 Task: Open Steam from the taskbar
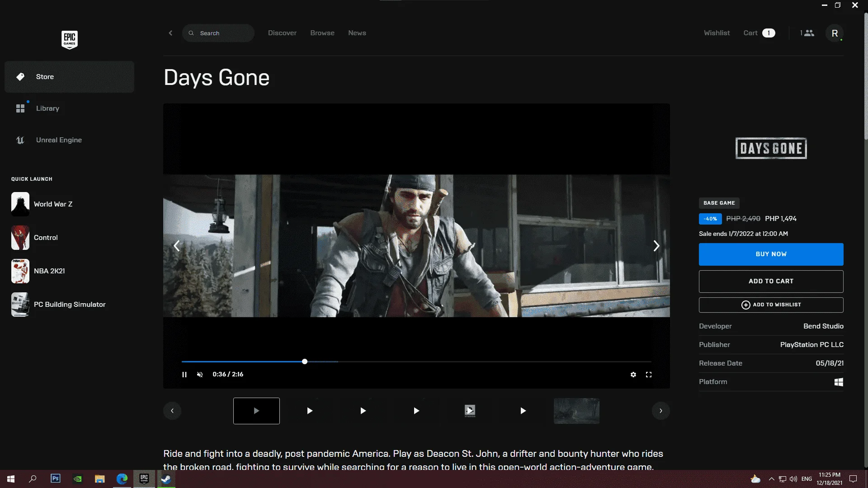(x=166, y=479)
